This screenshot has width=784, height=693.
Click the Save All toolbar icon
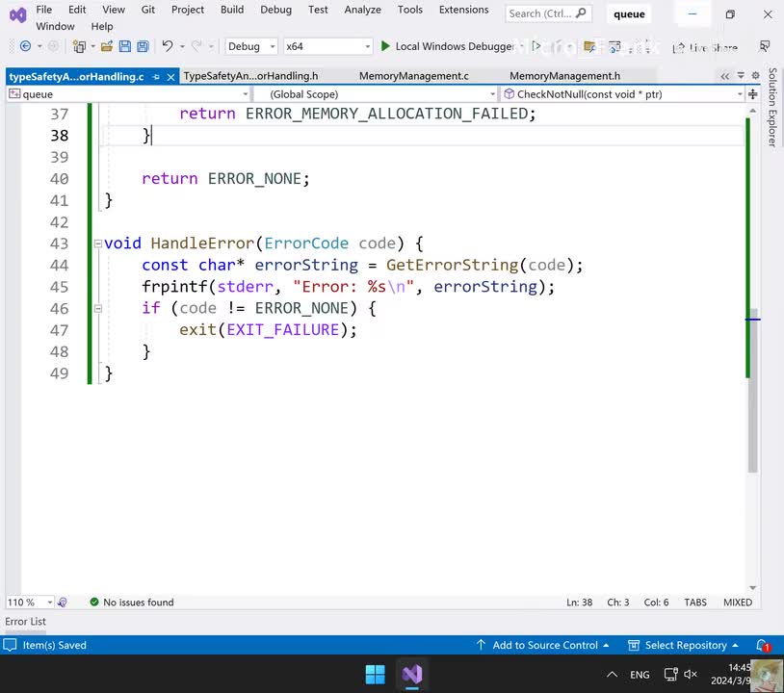pyautogui.click(x=143, y=46)
